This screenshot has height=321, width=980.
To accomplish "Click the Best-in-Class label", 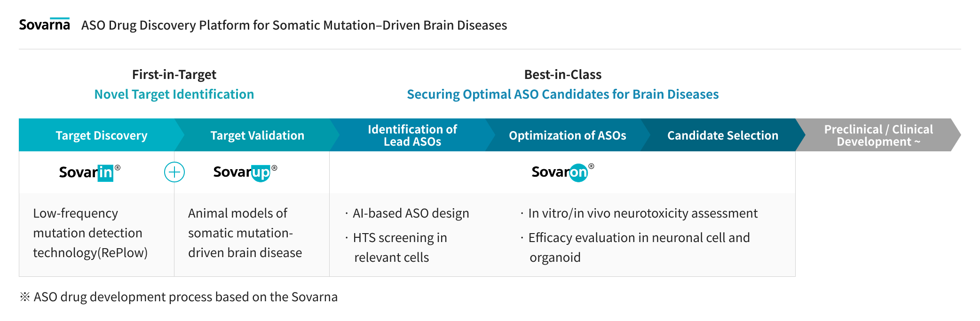I will (562, 74).
